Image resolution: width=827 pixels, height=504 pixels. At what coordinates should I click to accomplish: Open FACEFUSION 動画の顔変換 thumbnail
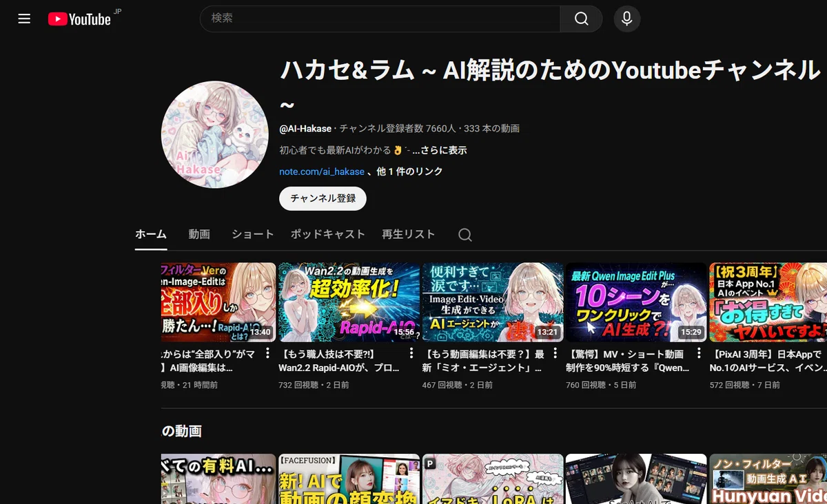(349, 479)
